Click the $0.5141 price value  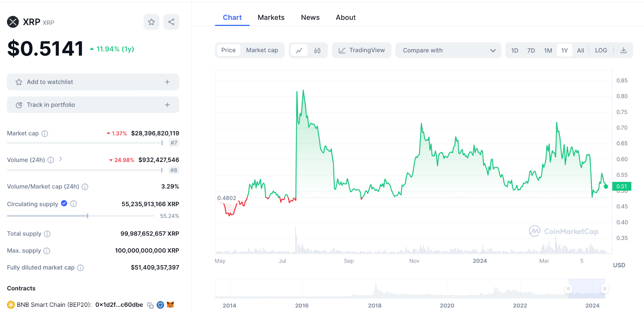coord(45,49)
